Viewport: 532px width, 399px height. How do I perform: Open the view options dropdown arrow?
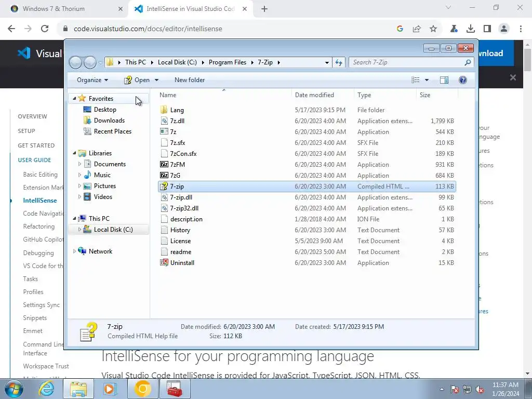(x=427, y=80)
